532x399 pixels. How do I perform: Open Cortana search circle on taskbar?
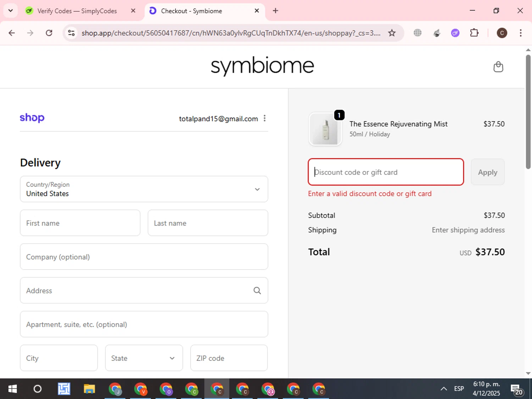(38, 389)
